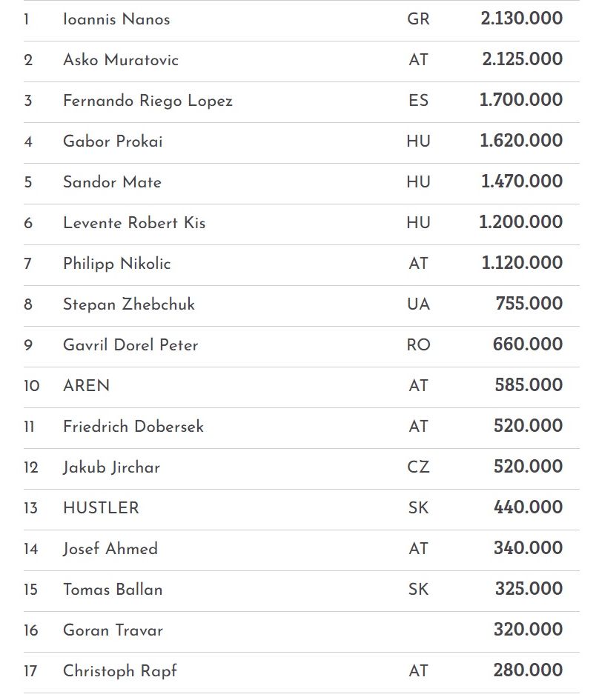
Task: Click Goran Travar's chip count 320.000
Action: click(528, 630)
